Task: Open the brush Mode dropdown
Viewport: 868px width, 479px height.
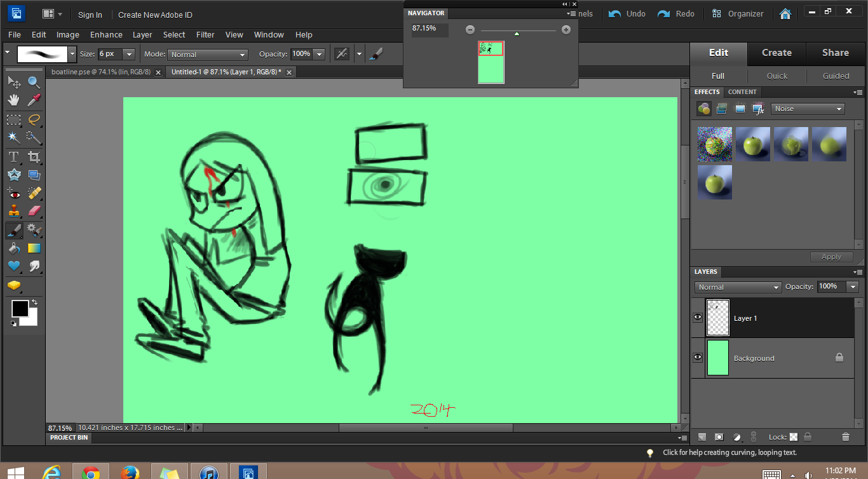Action: [208, 55]
